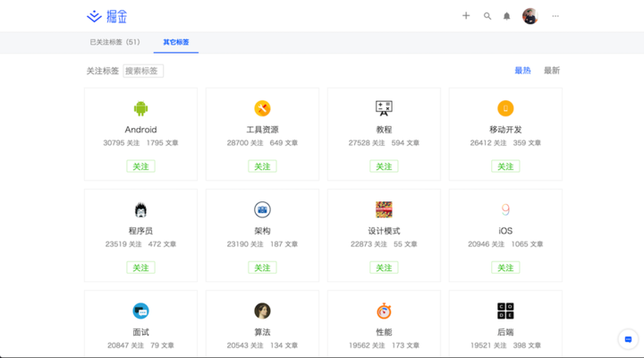The image size is (644, 358).
Task: Open the user avatar profile
Action: (x=530, y=16)
